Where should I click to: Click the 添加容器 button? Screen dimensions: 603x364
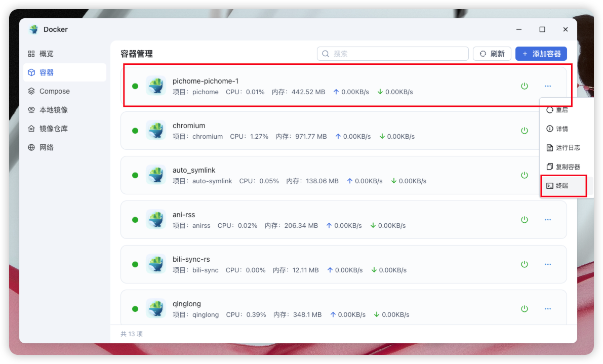pyautogui.click(x=541, y=54)
